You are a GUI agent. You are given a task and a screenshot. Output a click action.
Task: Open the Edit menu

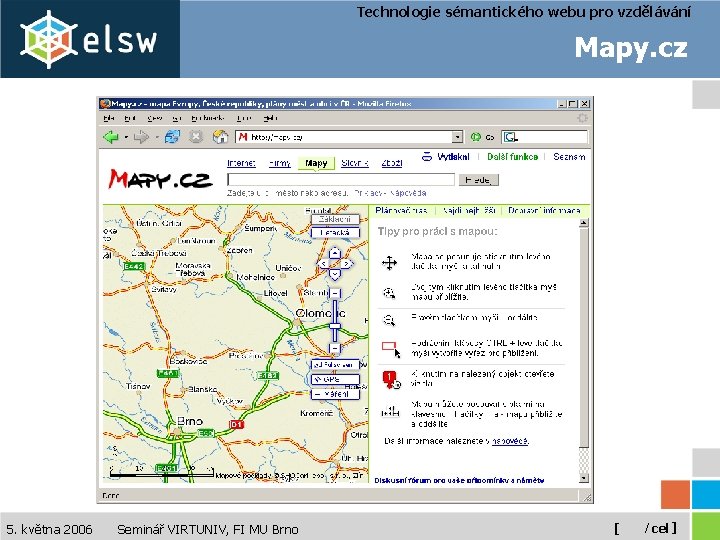tap(130, 118)
